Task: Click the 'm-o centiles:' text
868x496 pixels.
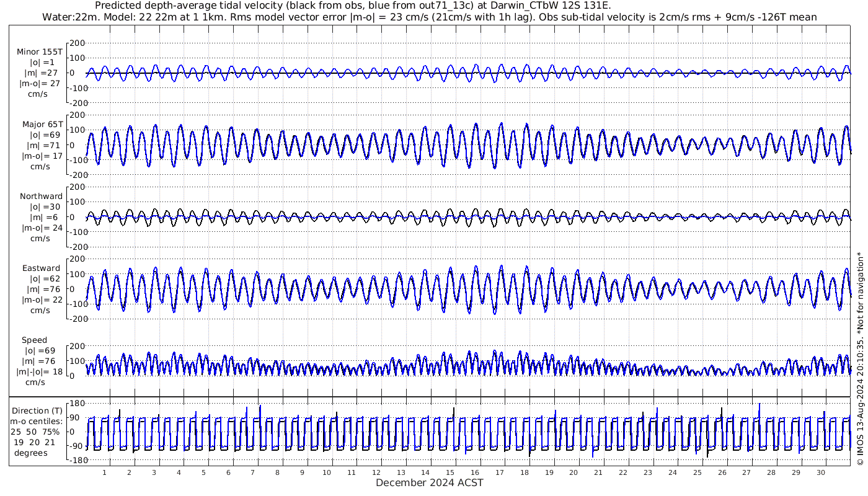Action: 37,422
